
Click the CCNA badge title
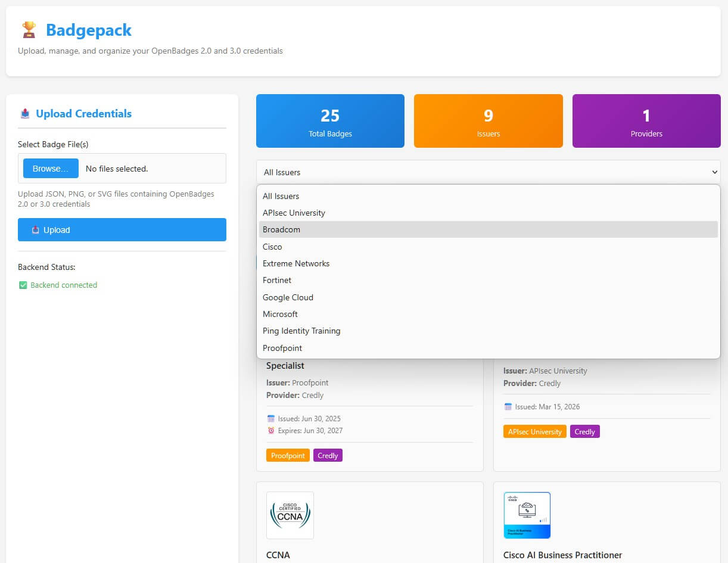[x=278, y=555]
